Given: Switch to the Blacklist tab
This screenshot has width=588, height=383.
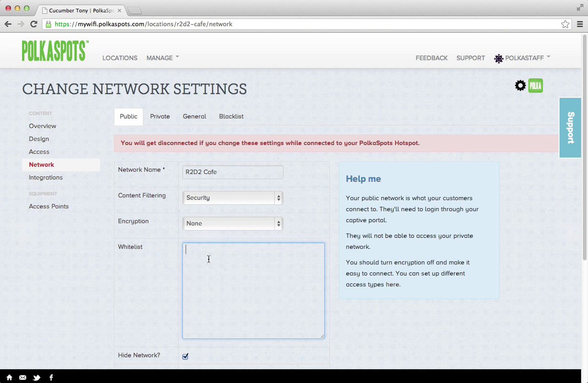Looking at the screenshot, I should tap(231, 116).
